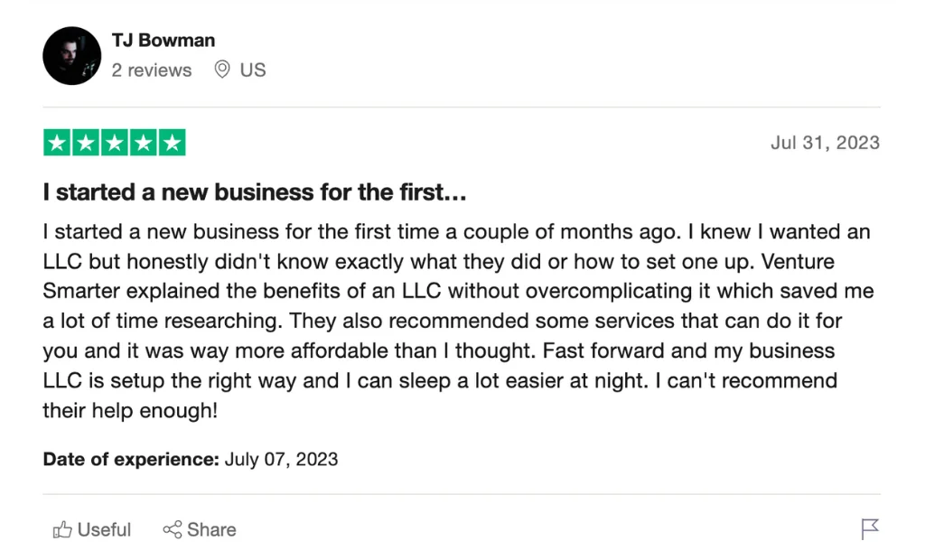The width and height of the screenshot is (925, 560).
Task: Click the Useful button label
Action: (x=100, y=530)
